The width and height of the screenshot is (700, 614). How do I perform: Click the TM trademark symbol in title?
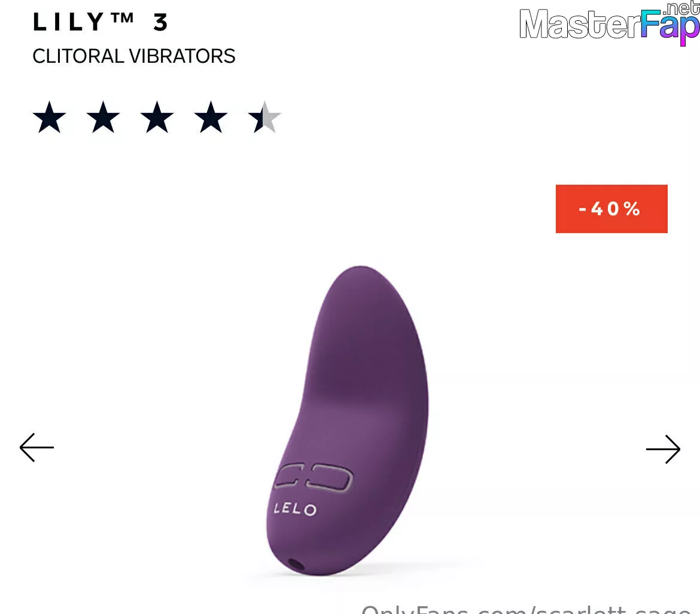[x=122, y=17]
